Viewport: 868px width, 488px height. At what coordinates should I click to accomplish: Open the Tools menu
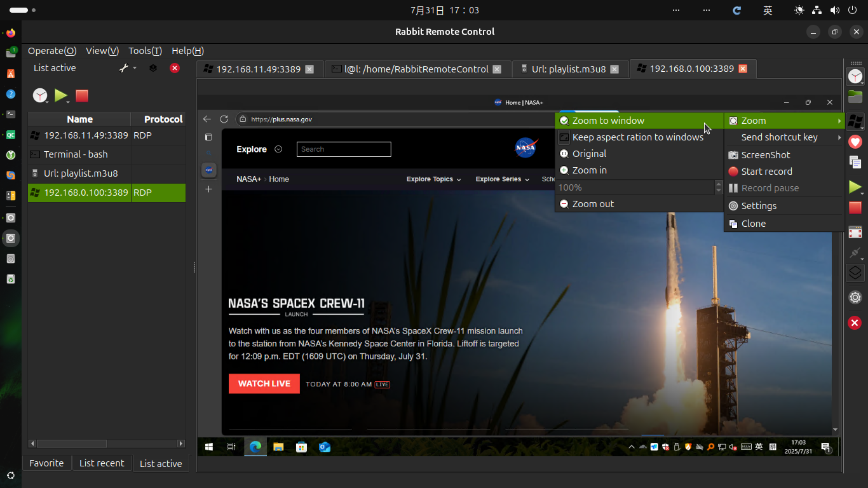(144, 51)
